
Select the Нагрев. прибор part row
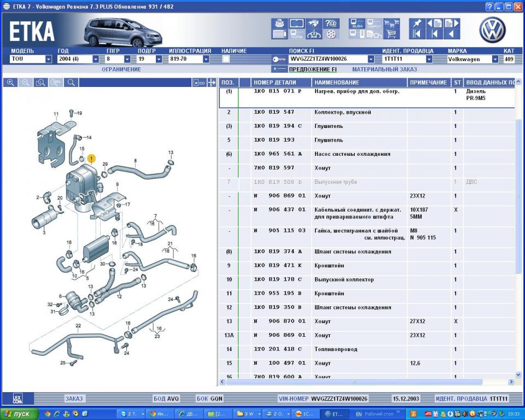(x=367, y=98)
